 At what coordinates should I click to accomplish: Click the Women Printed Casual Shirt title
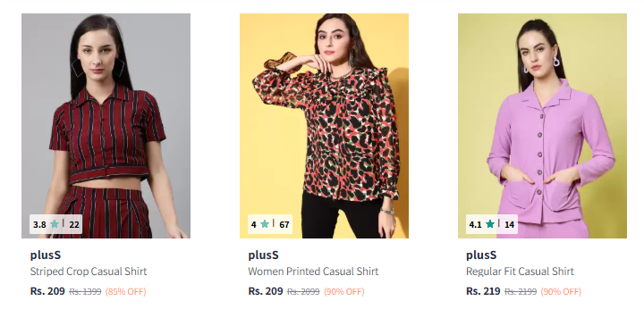click(x=313, y=272)
